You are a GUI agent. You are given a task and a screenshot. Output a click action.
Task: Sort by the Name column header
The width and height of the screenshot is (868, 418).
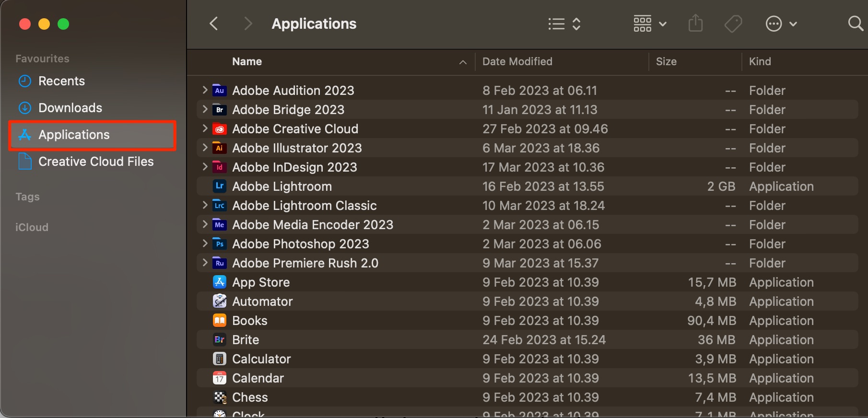tap(247, 61)
